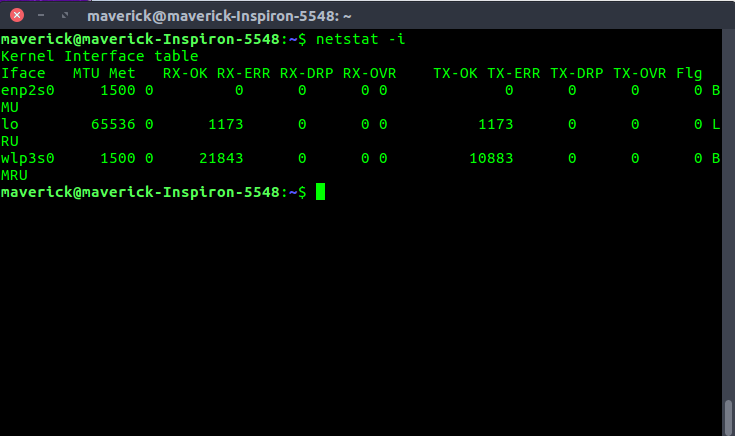Minimize the terminal window
This screenshot has width=735, height=436.
(x=41, y=15)
